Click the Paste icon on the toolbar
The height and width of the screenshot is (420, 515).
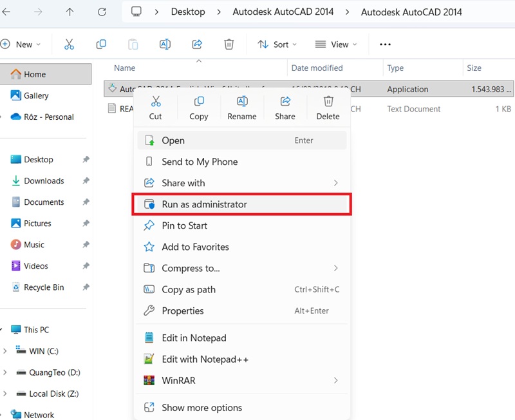pos(133,44)
